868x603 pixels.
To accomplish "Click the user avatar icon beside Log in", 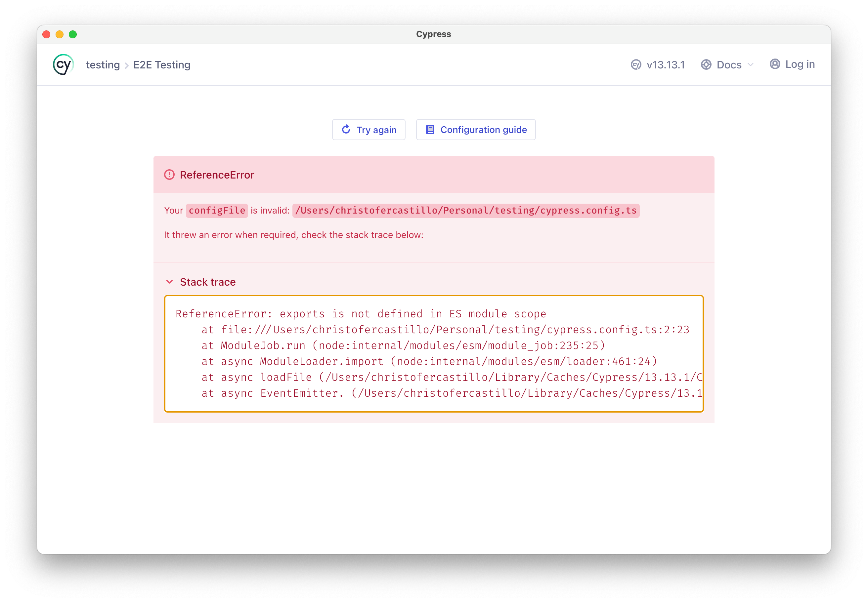I will [x=775, y=64].
